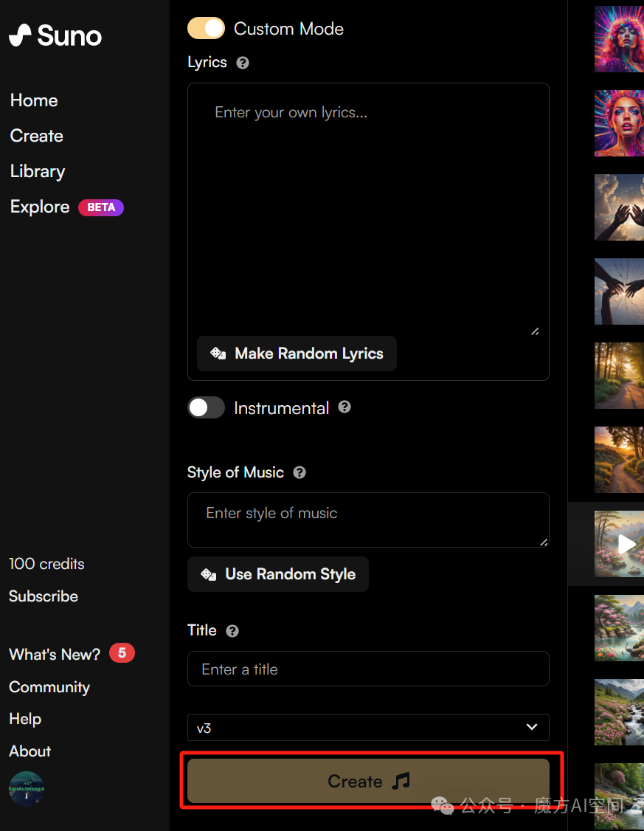
Task: Click the Instrumental label text
Action: (281, 408)
